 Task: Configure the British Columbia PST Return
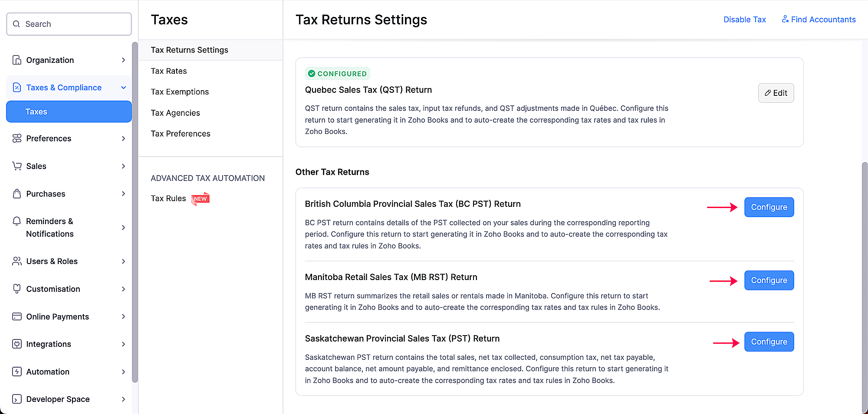point(769,207)
